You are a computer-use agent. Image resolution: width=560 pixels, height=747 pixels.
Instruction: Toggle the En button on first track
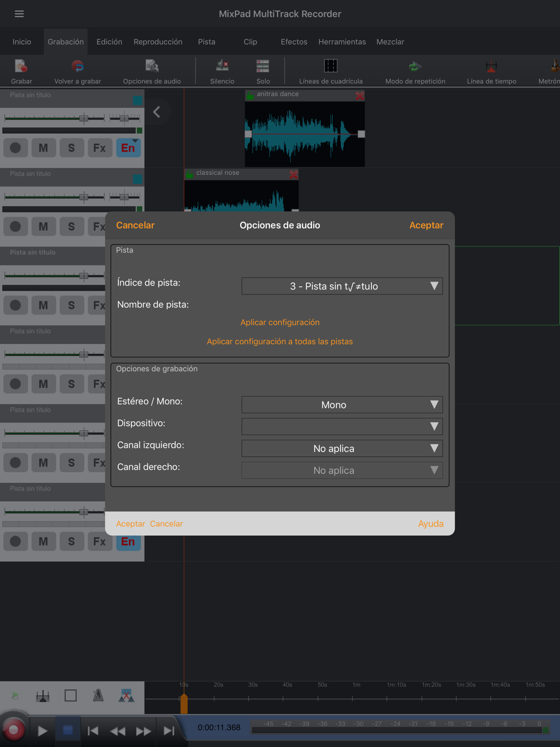tap(128, 148)
